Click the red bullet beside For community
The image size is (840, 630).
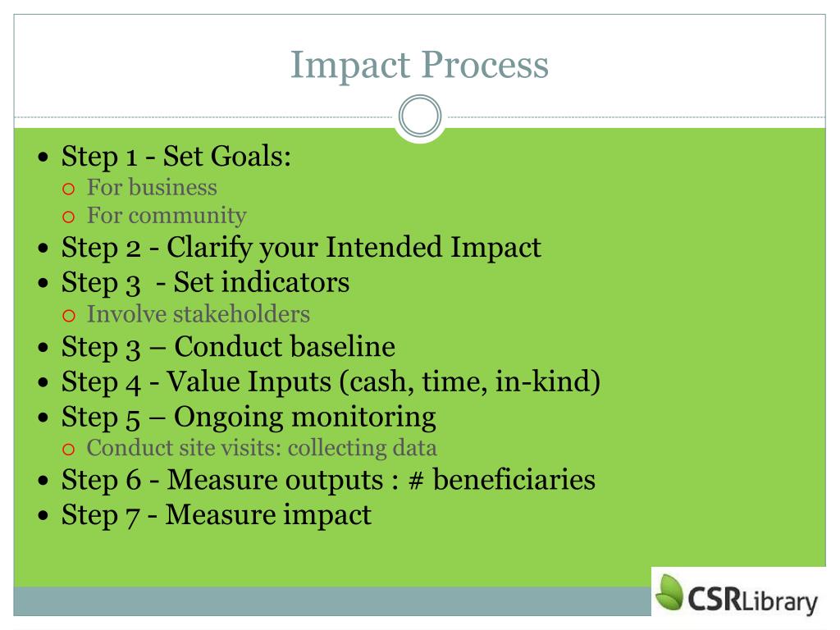point(68,217)
